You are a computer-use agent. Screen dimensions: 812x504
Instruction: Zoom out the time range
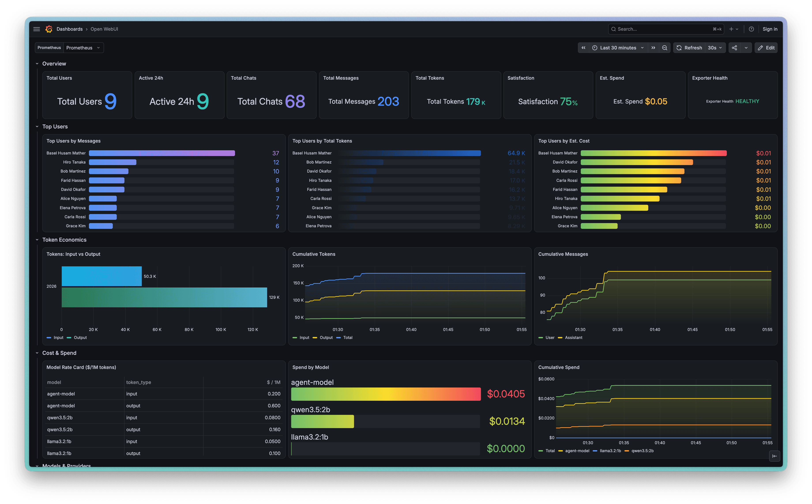click(665, 48)
